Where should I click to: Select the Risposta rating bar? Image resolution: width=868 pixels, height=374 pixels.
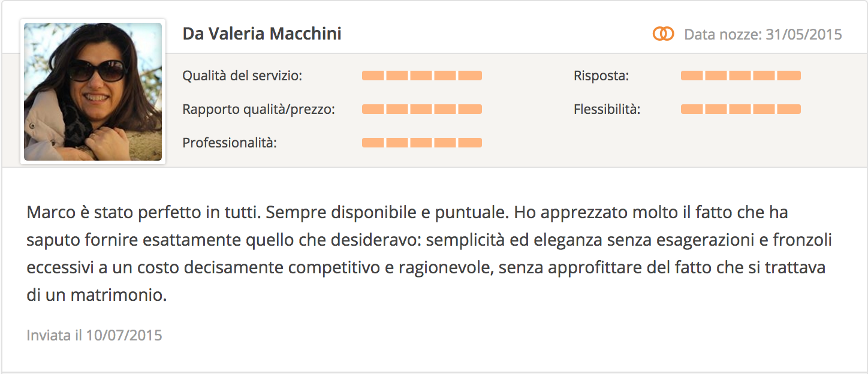(741, 76)
